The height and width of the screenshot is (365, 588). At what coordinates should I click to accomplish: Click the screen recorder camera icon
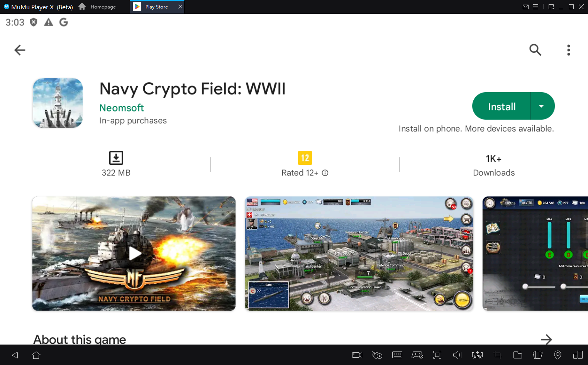pos(357,355)
